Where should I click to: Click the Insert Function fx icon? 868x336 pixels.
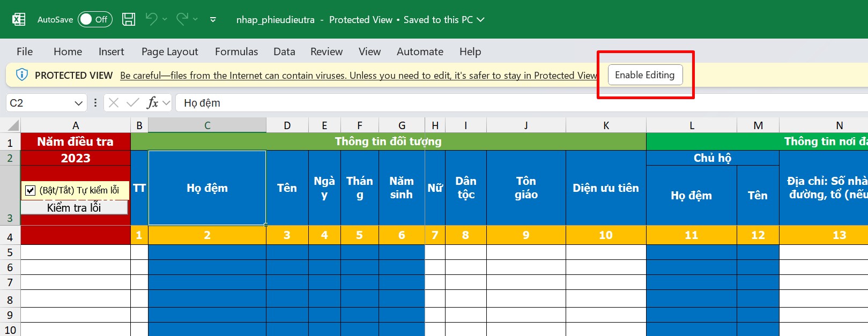pos(153,103)
